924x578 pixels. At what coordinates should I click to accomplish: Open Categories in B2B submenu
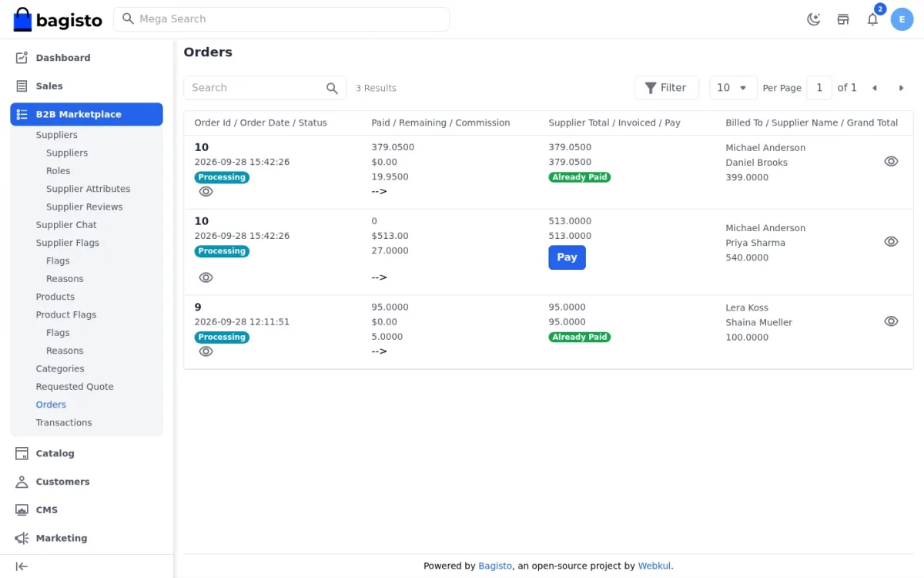tap(60, 368)
